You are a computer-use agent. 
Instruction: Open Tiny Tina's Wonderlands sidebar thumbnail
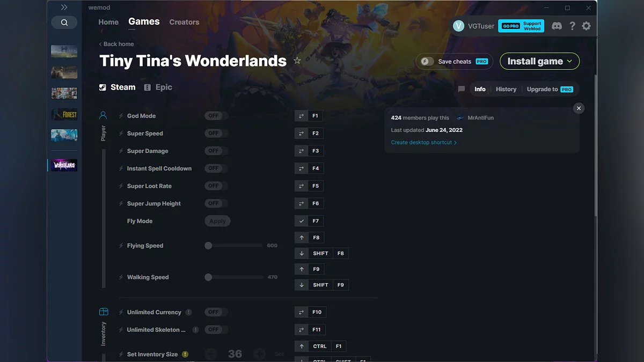click(x=64, y=165)
